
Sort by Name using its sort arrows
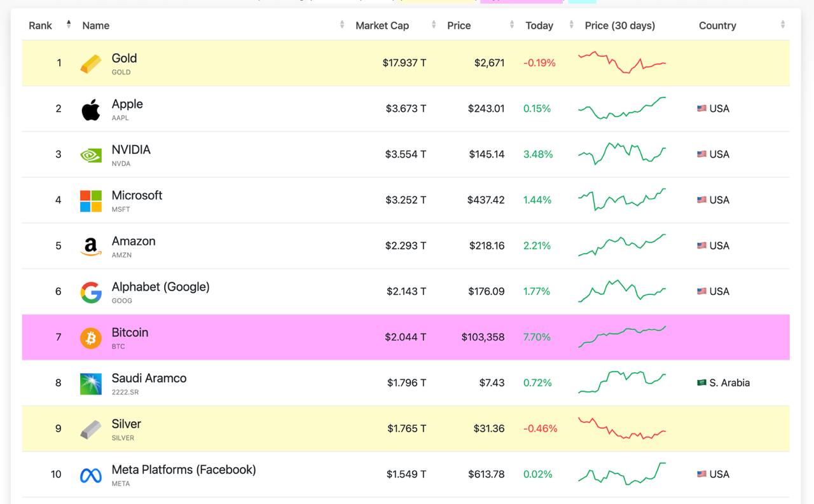(x=342, y=25)
